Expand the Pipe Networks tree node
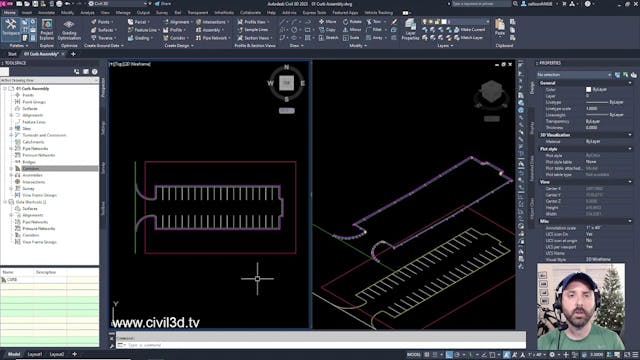640x360 pixels. 11,149
